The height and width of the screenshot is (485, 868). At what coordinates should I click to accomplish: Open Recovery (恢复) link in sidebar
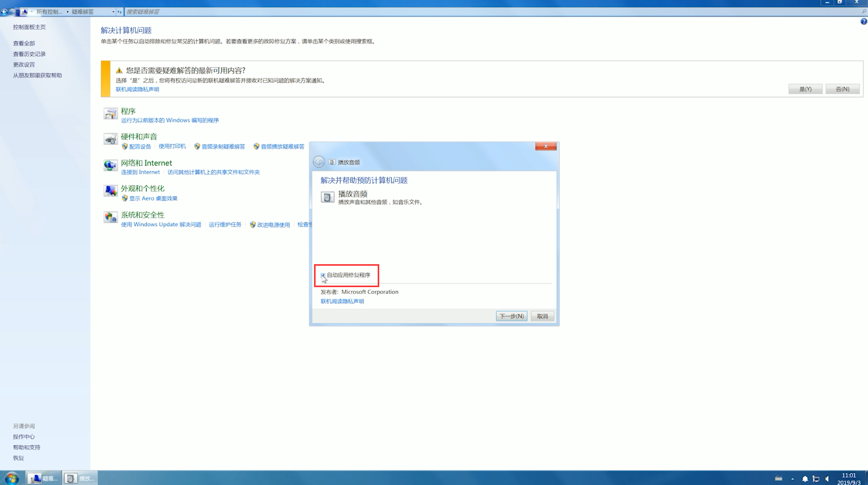(18, 458)
